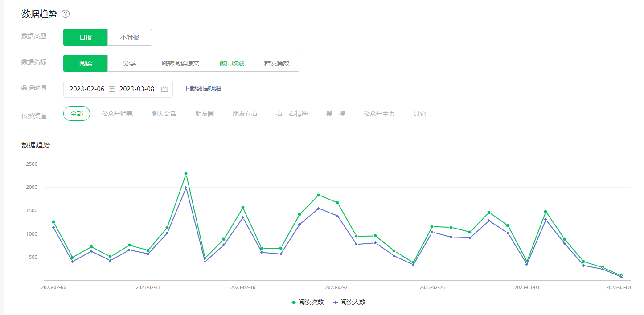Click the green peak point near 2300

186,174
